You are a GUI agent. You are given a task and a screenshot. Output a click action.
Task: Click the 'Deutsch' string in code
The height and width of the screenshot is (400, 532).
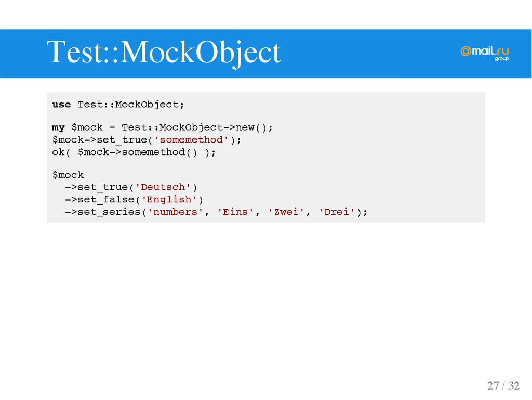[x=163, y=187]
